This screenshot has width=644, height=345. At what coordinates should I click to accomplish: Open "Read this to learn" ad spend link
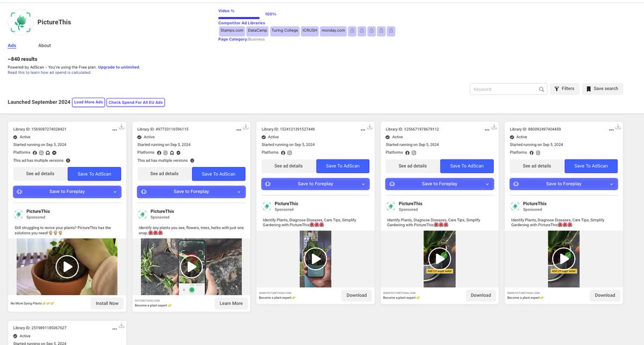(x=49, y=73)
